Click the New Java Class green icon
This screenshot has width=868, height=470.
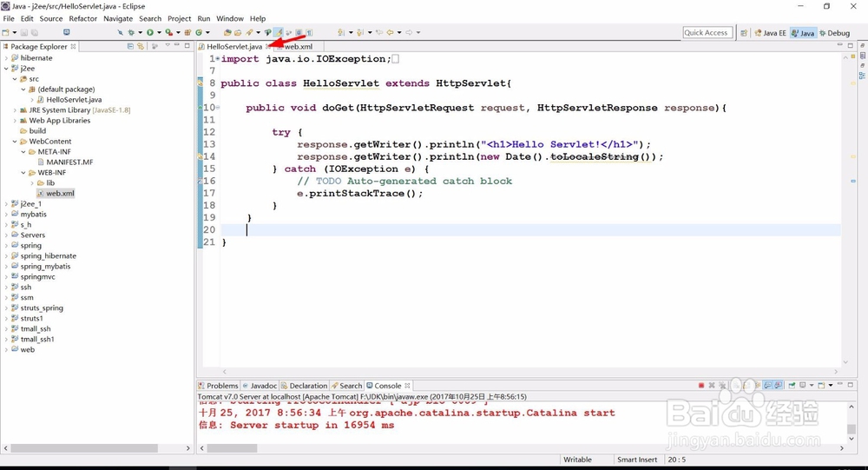199,32
